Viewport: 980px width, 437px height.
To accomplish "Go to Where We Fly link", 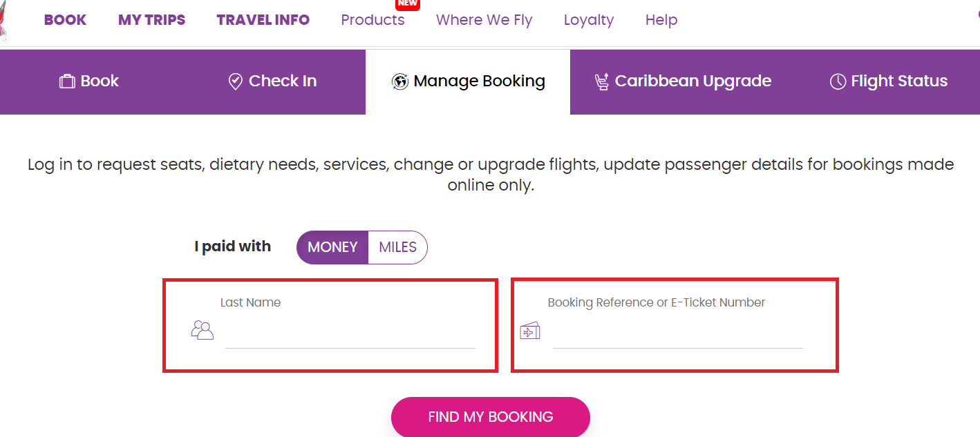I will coord(484,20).
